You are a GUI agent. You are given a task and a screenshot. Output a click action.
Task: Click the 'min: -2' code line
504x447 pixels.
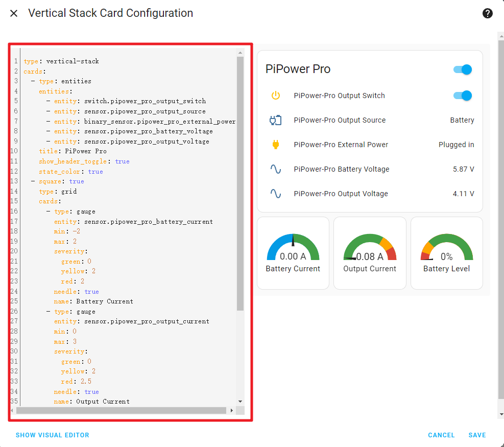pos(67,231)
